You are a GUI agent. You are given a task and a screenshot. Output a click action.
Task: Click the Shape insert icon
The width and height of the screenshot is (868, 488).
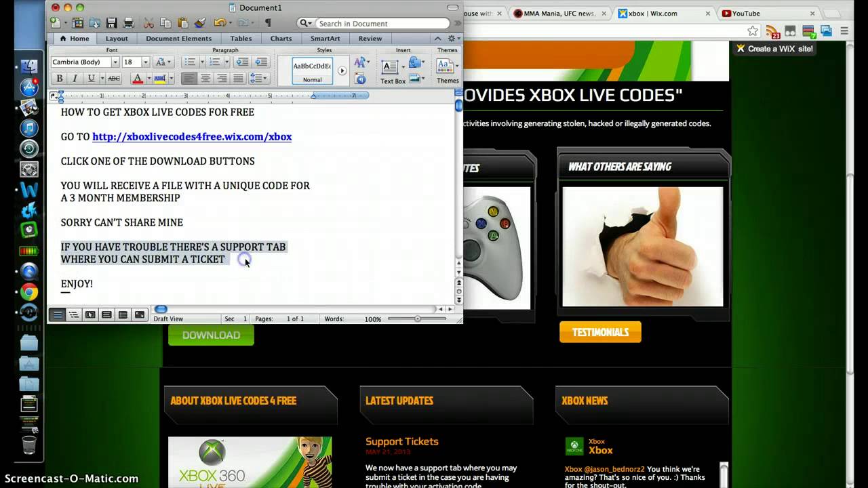pyautogui.click(x=415, y=62)
